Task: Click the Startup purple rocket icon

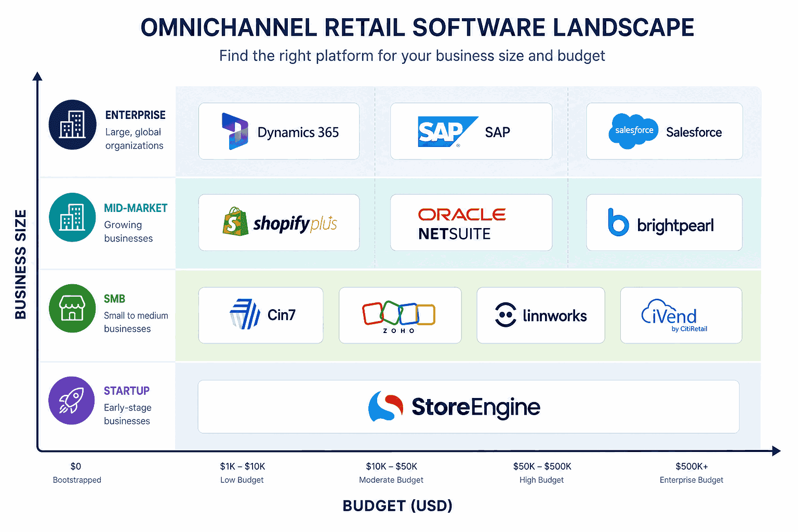Action: [72, 401]
